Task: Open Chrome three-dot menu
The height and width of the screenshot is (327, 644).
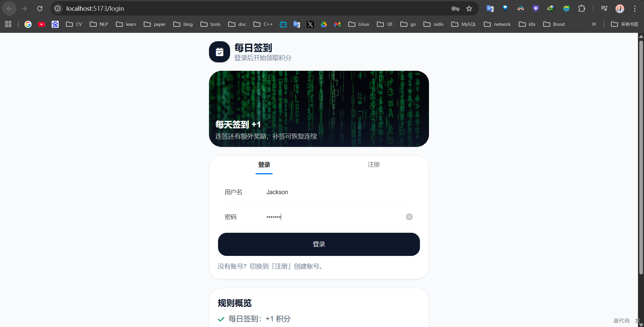Action: (x=635, y=8)
